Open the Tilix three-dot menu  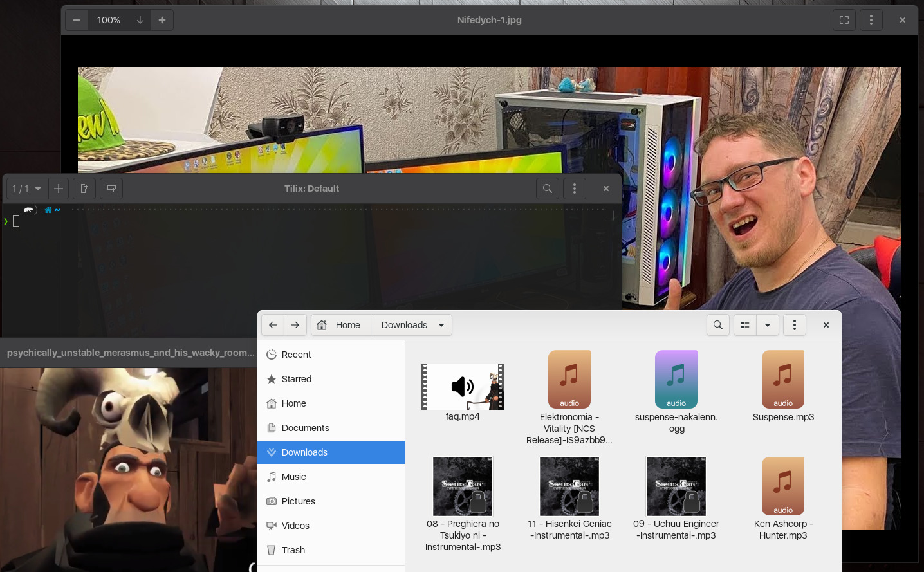[575, 189]
